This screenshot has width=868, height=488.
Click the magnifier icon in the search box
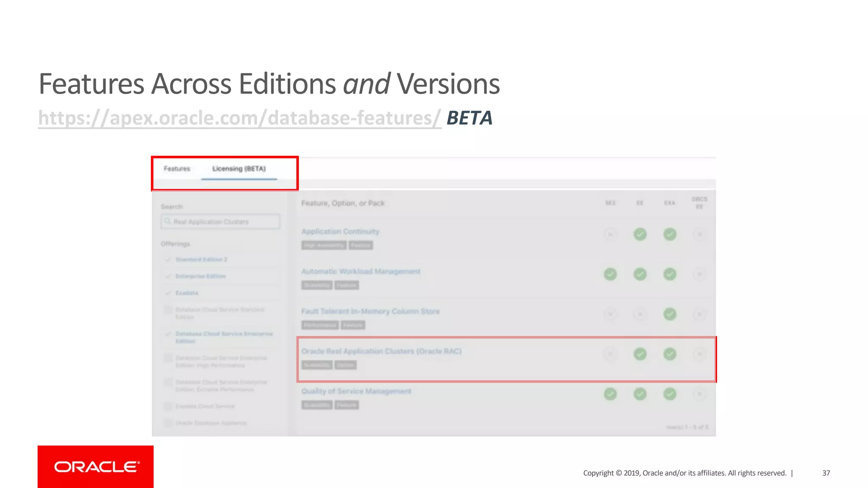tap(168, 221)
